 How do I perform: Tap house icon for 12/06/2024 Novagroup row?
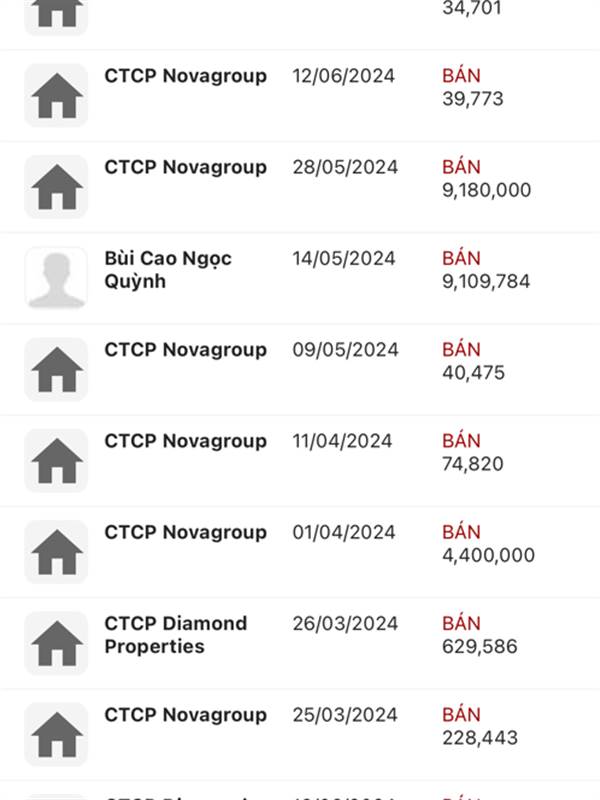[x=56, y=95]
